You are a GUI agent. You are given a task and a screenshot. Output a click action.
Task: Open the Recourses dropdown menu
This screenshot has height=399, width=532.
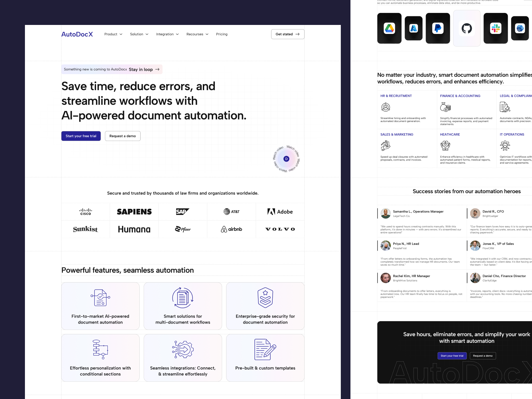[x=198, y=34]
